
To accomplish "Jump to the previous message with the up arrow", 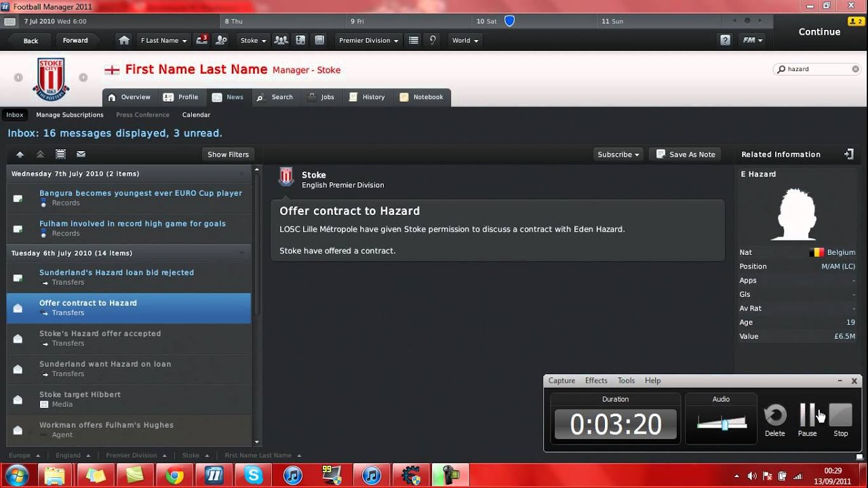I will tap(20, 155).
